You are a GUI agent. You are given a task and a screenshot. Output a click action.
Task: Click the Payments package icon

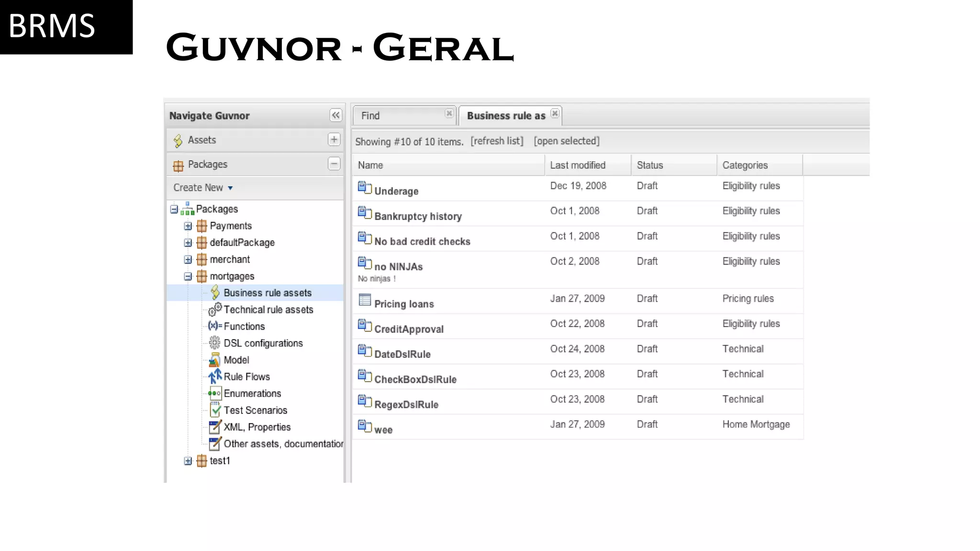coord(202,226)
